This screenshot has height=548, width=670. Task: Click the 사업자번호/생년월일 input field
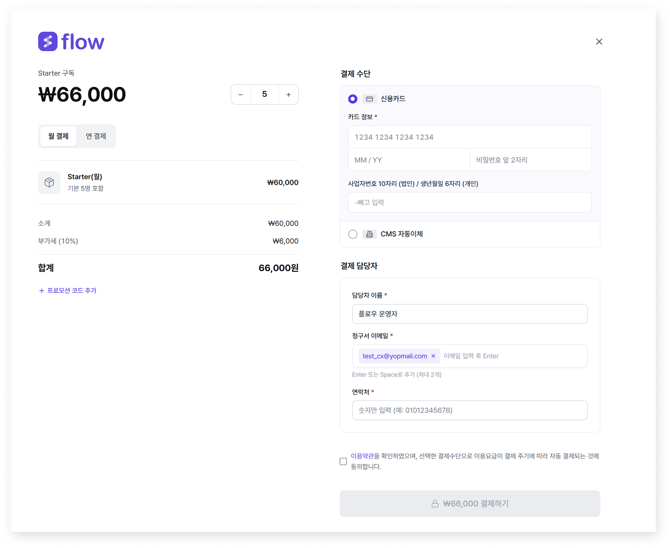(x=470, y=202)
